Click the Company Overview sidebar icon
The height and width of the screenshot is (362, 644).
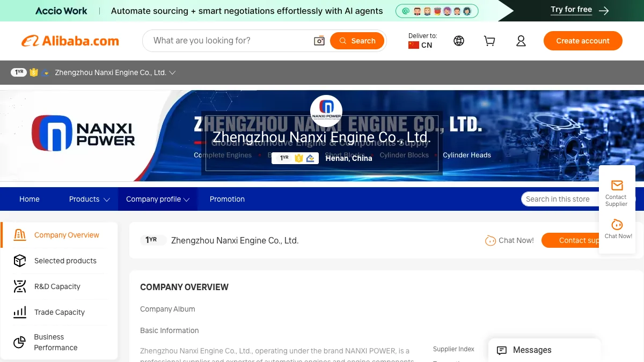(20, 235)
